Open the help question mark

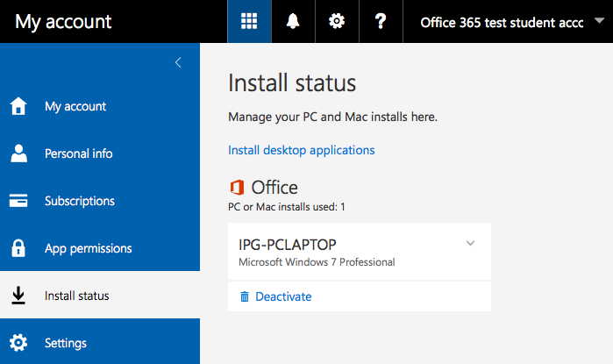coord(381,21)
